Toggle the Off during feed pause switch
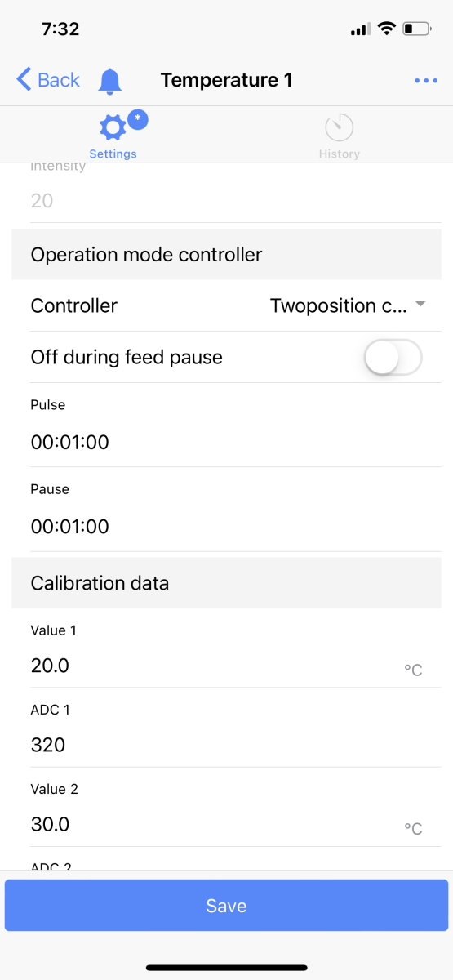 click(x=393, y=357)
